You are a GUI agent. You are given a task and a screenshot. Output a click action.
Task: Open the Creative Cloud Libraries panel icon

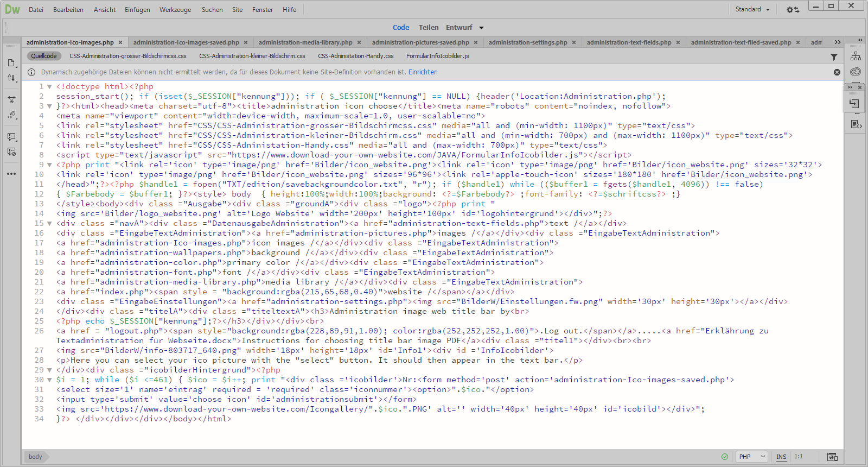click(x=856, y=71)
